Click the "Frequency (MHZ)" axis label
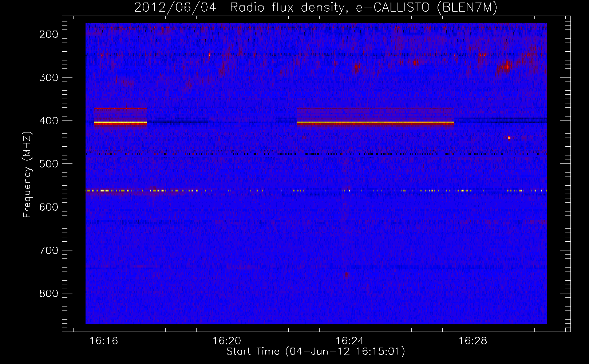Image resolution: width=589 pixels, height=364 pixels. coord(27,174)
